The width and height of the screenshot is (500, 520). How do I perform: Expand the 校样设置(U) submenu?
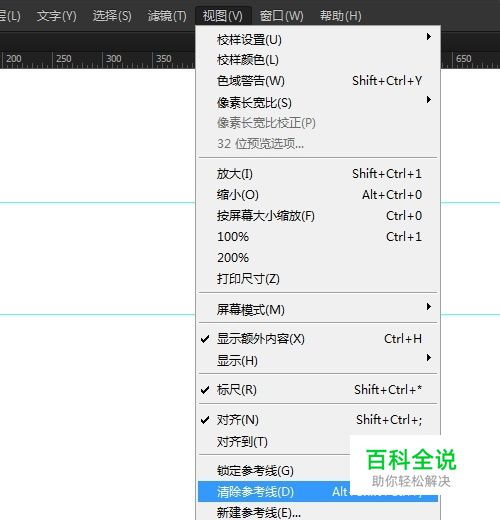318,40
